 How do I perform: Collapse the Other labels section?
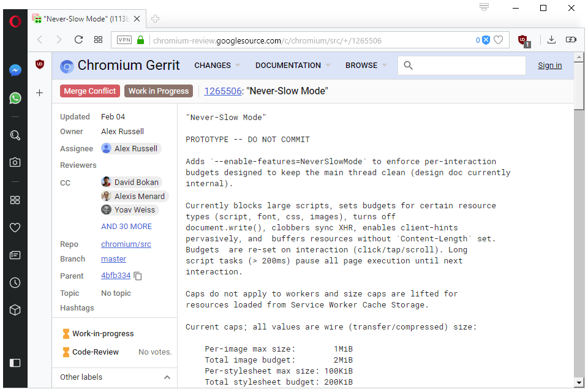(x=167, y=377)
